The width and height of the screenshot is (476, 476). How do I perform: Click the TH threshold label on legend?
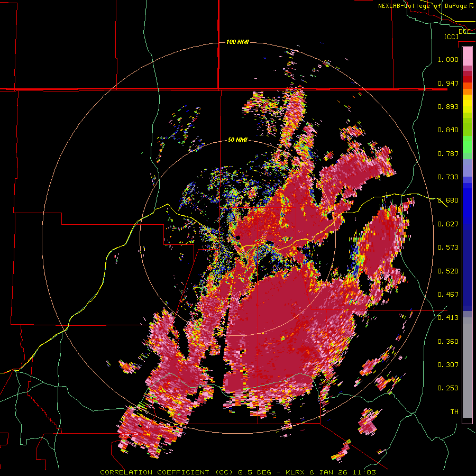(454, 412)
